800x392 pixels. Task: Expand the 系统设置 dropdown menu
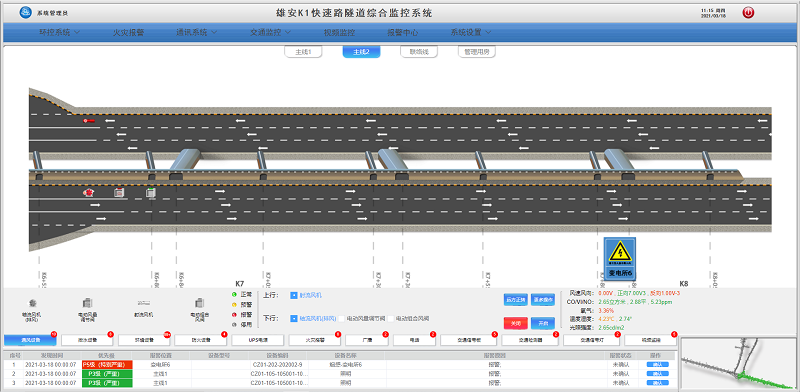(x=471, y=32)
